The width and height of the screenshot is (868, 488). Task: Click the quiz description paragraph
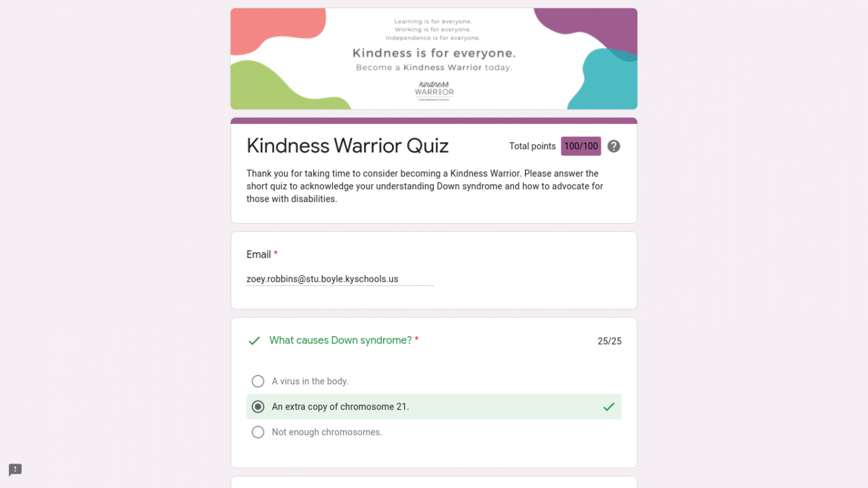click(425, 186)
